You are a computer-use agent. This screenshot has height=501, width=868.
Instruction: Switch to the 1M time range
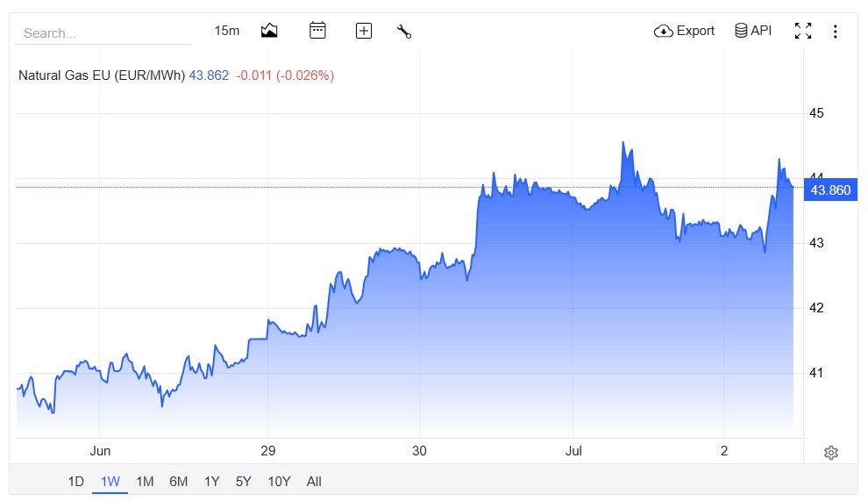(x=145, y=481)
